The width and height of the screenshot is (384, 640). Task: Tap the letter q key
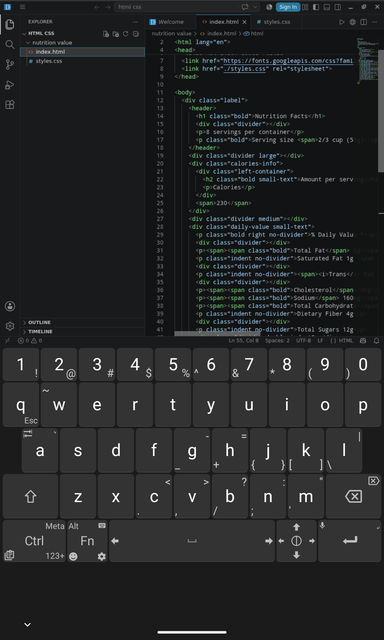point(21,404)
